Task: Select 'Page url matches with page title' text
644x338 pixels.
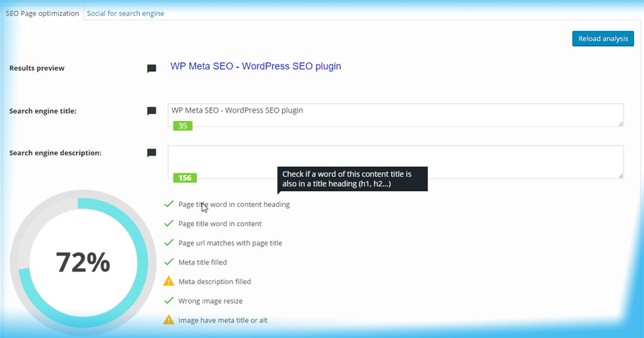Action: click(x=230, y=243)
